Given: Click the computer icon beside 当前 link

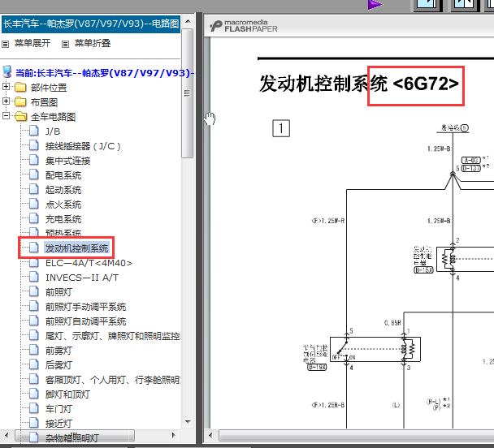Looking at the screenshot, I should 7,71.
